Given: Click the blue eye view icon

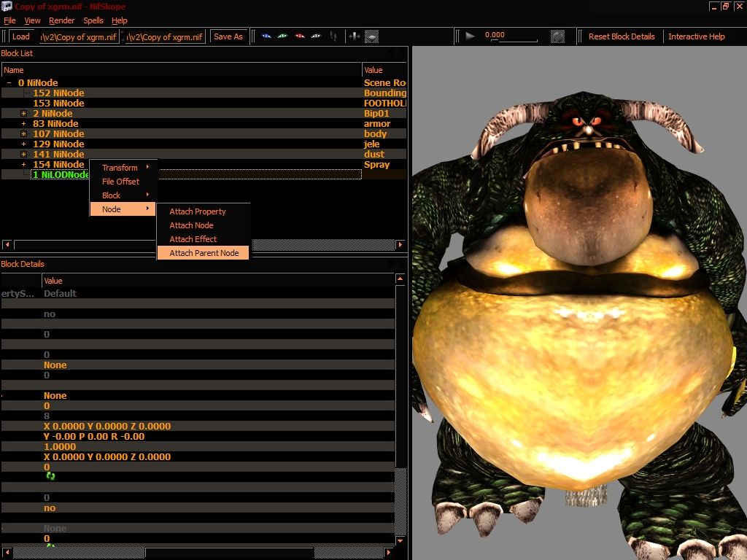Looking at the screenshot, I should click(266, 36).
